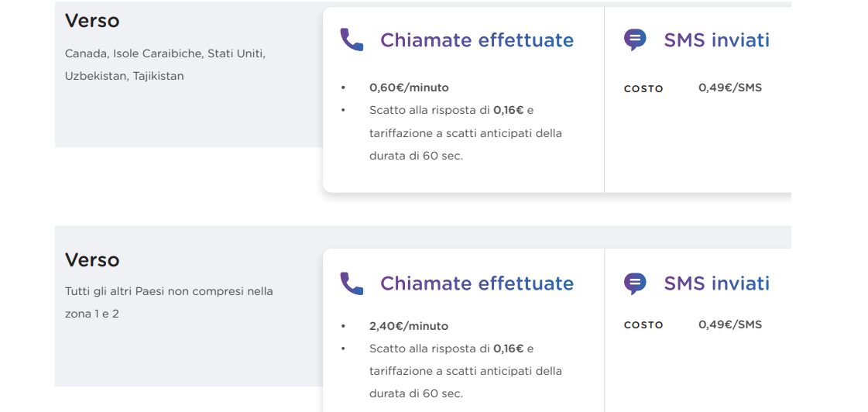This screenshot has width=868, height=412.
Task: Click the 0,49€/SMS cost in the lower card
Action: click(730, 324)
